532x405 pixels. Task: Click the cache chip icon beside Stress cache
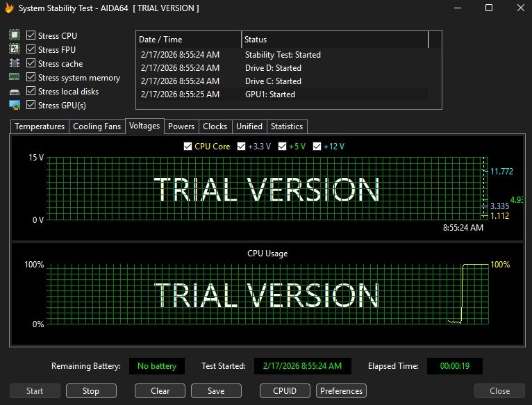pos(15,63)
